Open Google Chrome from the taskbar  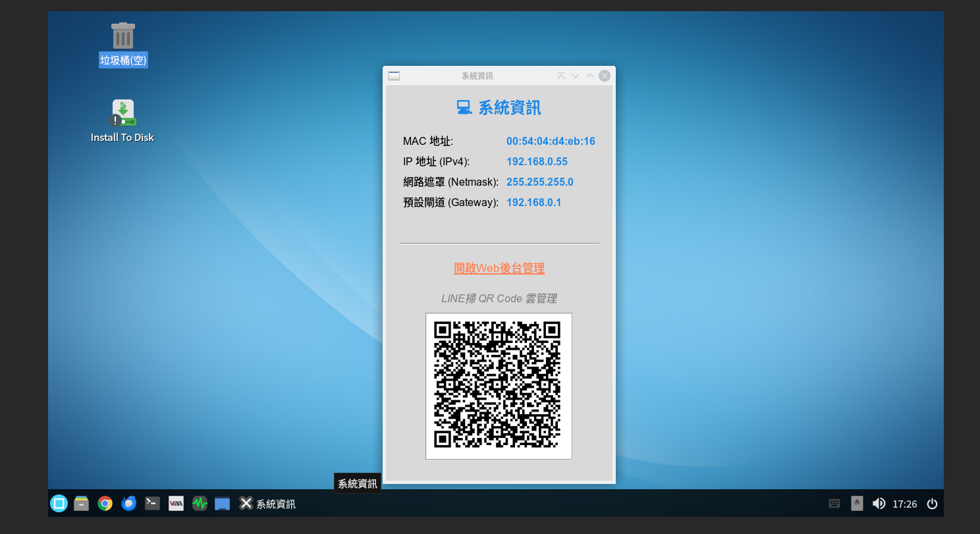pos(105,504)
